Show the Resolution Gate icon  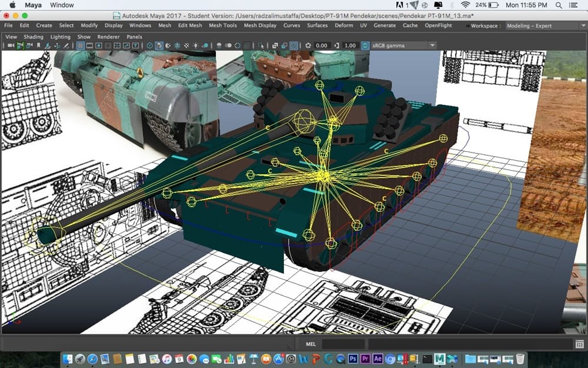(x=100, y=45)
